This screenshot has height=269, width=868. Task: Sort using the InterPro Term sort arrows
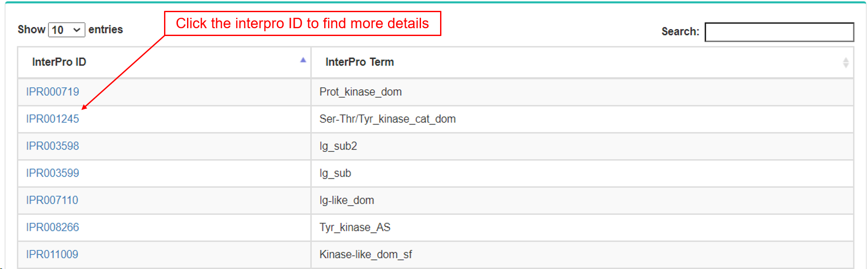[845, 62]
